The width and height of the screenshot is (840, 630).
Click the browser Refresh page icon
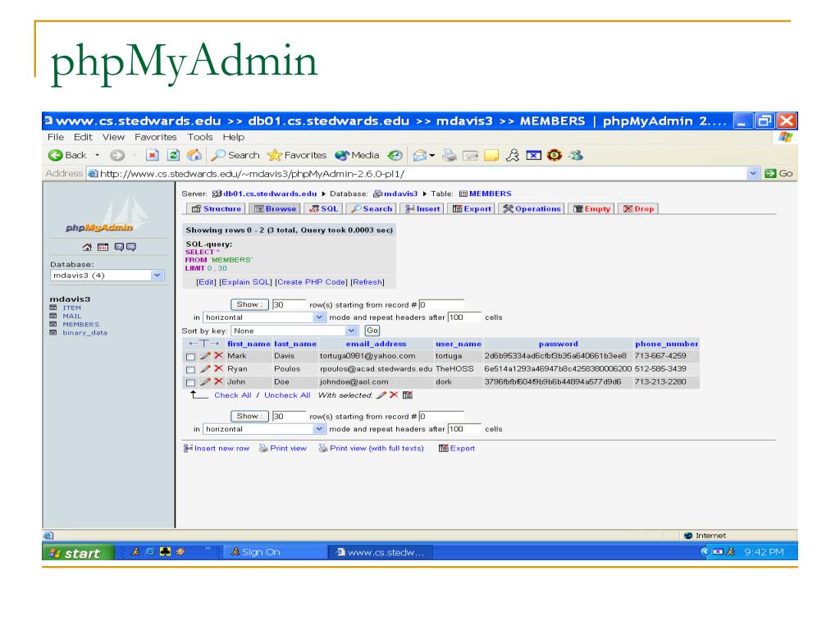pos(174,155)
